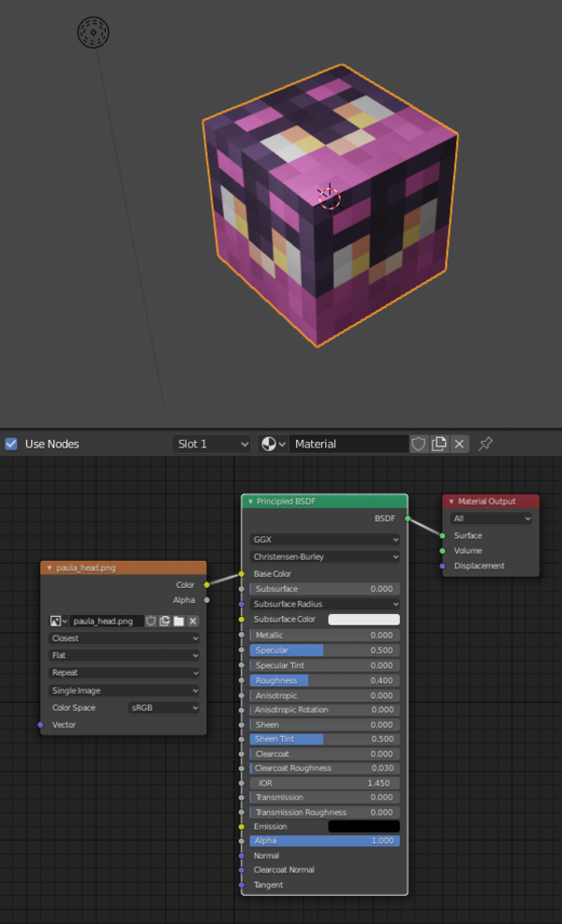The image size is (562, 924).
Task: Click the Sheen Tint slider
Action: coord(325,739)
